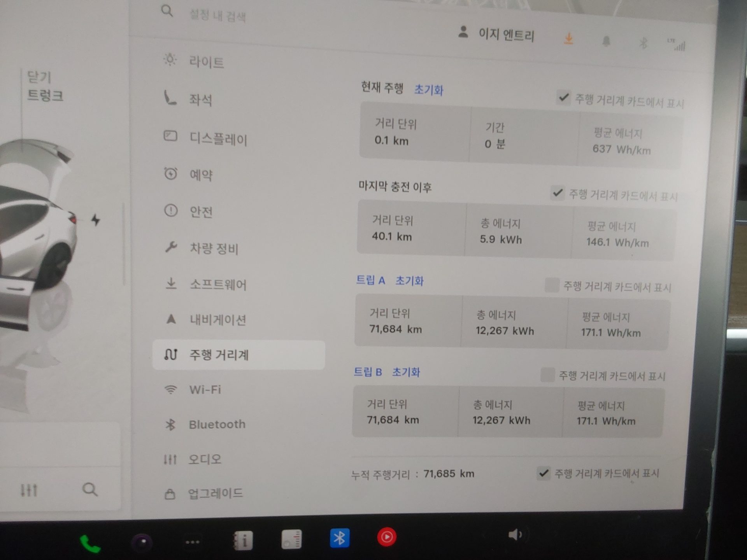Click the seat icon in sidebar
Viewport: 747px width, 560px height.
point(170,98)
